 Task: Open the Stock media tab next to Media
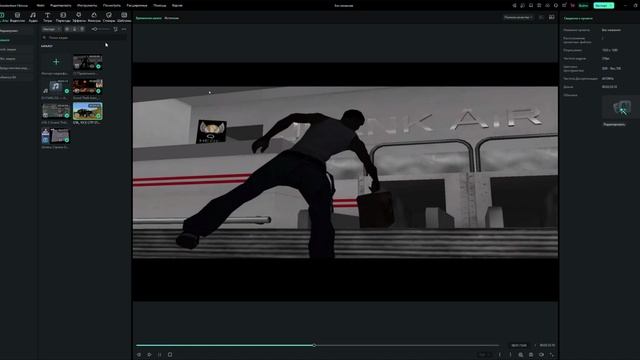tap(17, 17)
